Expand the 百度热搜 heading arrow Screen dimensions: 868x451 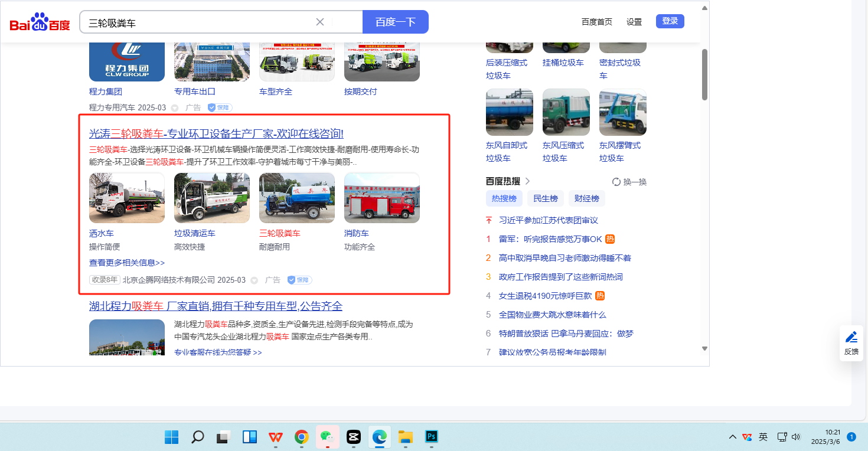pyautogui.click(x=527, y=181)
